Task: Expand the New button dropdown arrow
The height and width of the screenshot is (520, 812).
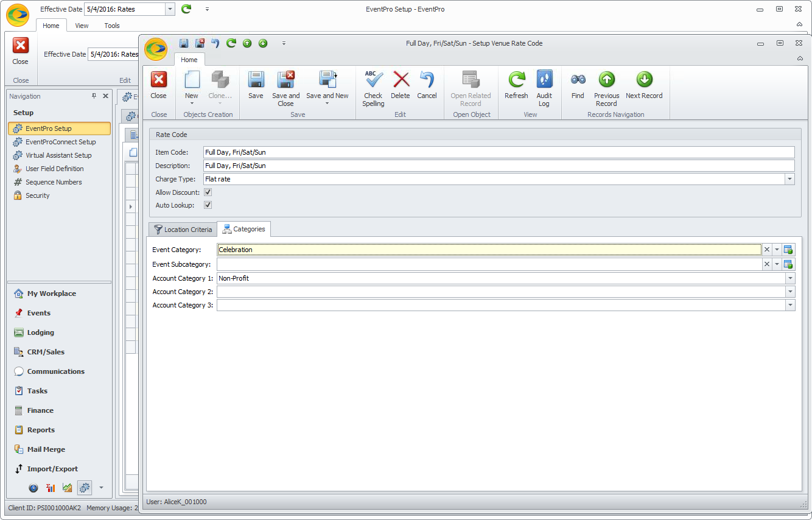Action: (x=192, y=104)
